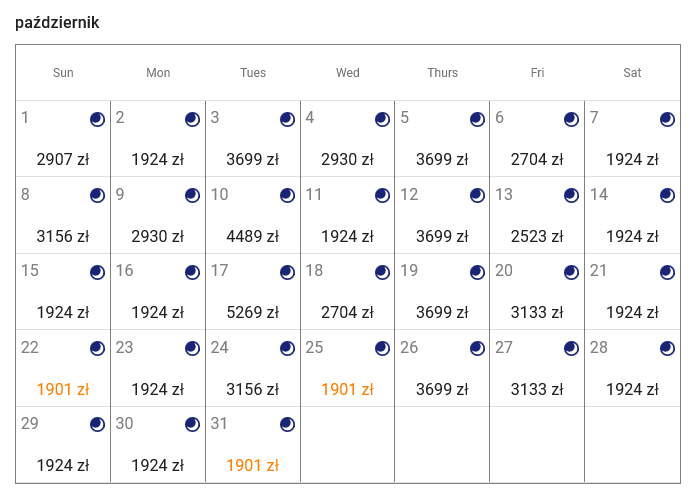Choose the orange 1901 zł price on day 22
This screenshot has width=691, height=490.
coord(63,390)
